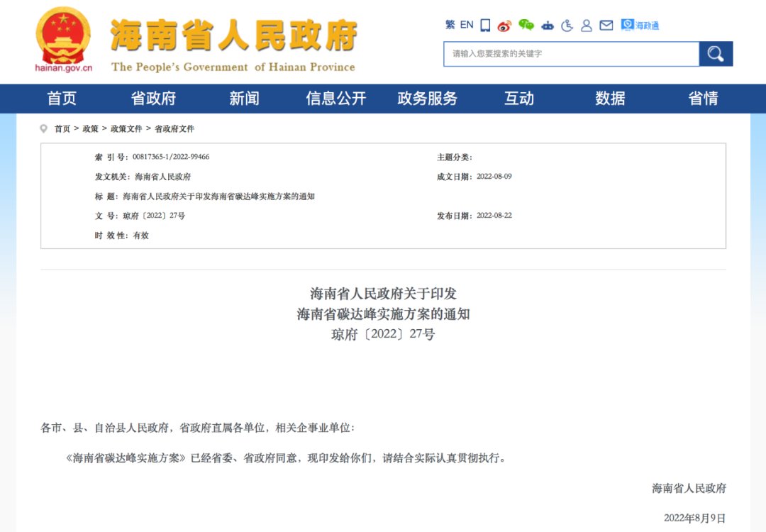This screenshot has height=532, width=766.
Task: Open 海政通 via its icon
Action: [x=635, y=25]
